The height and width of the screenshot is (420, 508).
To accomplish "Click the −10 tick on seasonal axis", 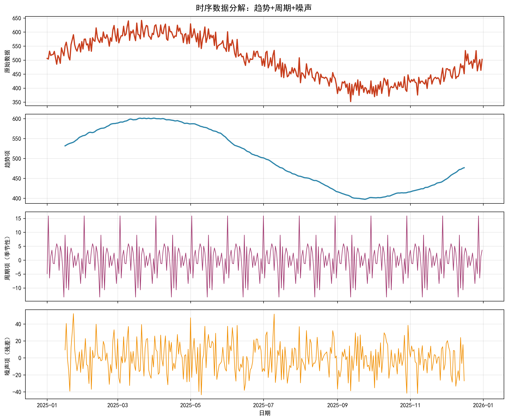I will point(17,288).
